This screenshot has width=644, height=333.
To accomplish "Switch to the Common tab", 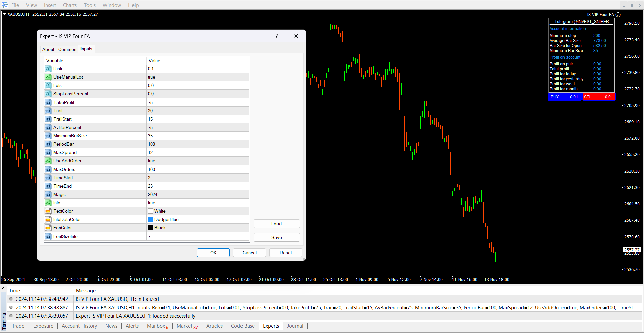I will (x=67, y=49).
